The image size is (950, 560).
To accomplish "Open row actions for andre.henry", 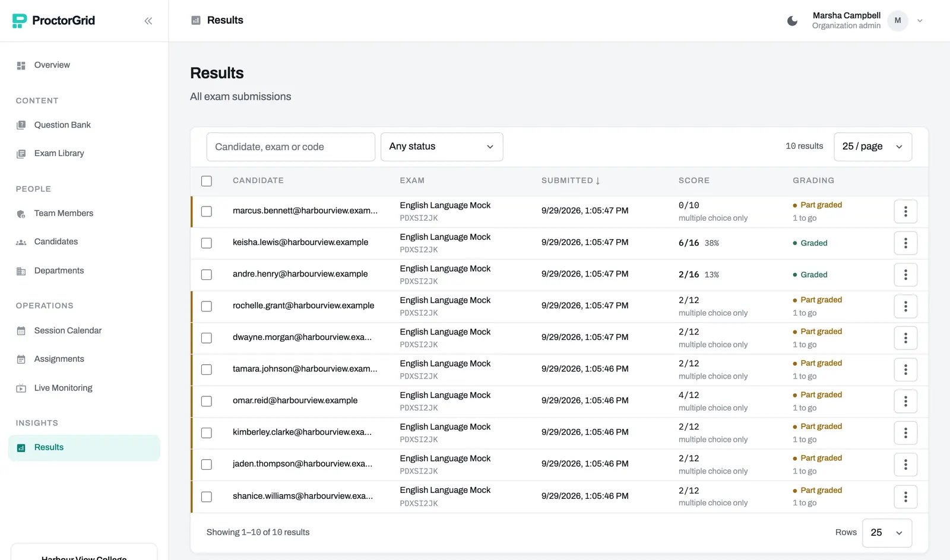I will click(905, 275).
